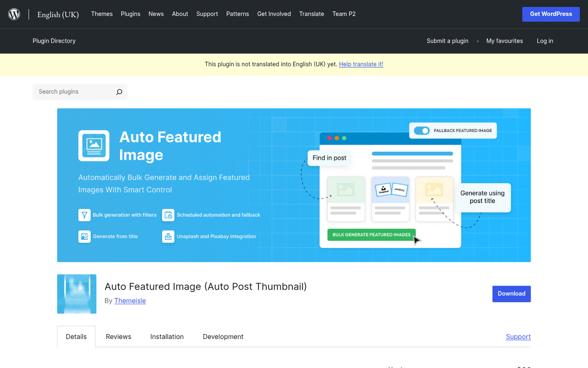Image resolution: width=588 pixels, height=368 pixels.
Task: Click the Auto Featured Image logo in the banner
Action: point(94,145)
